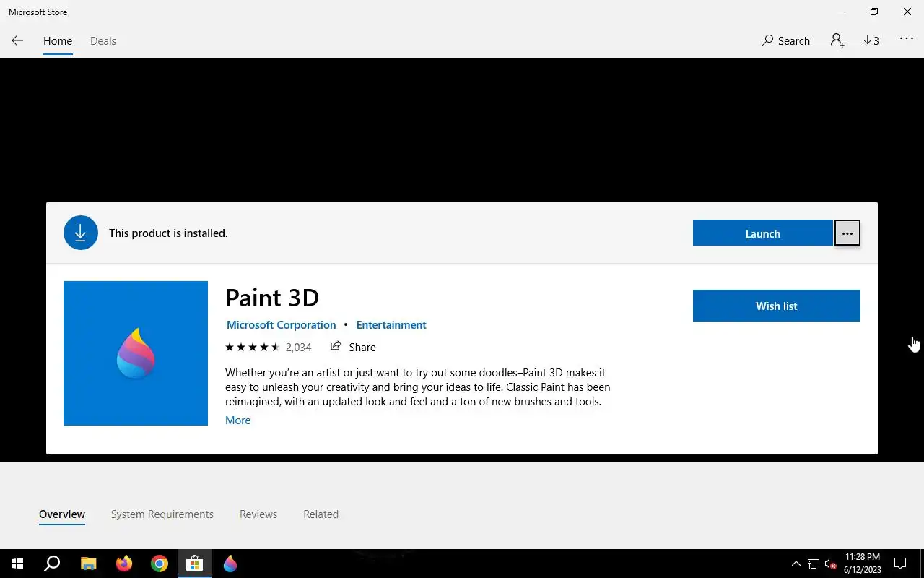Open the ellipsis options next to Launch
Image resolution: width=924 pixels, height=578 pixels.
tap(847, 233)
